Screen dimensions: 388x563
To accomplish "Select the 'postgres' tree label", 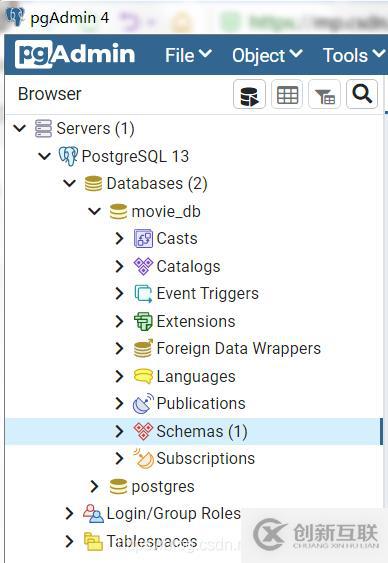I will pyautogui.click(x=163, y=487).
